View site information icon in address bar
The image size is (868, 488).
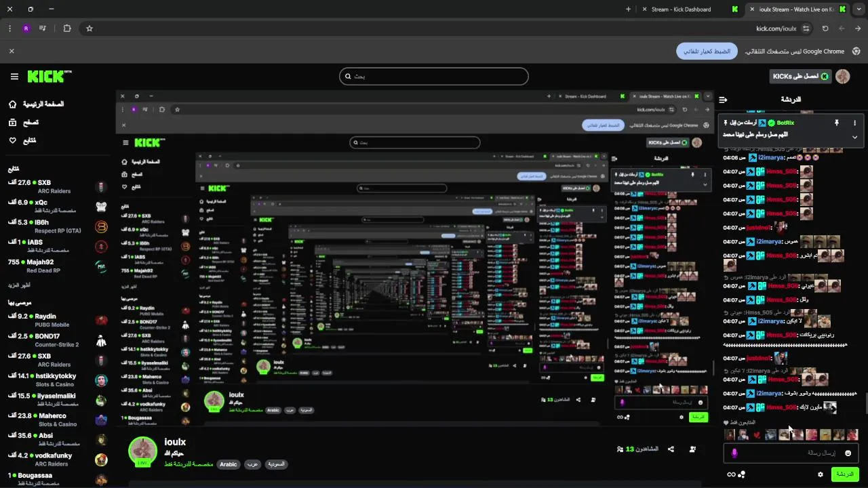tap(806, 28)
